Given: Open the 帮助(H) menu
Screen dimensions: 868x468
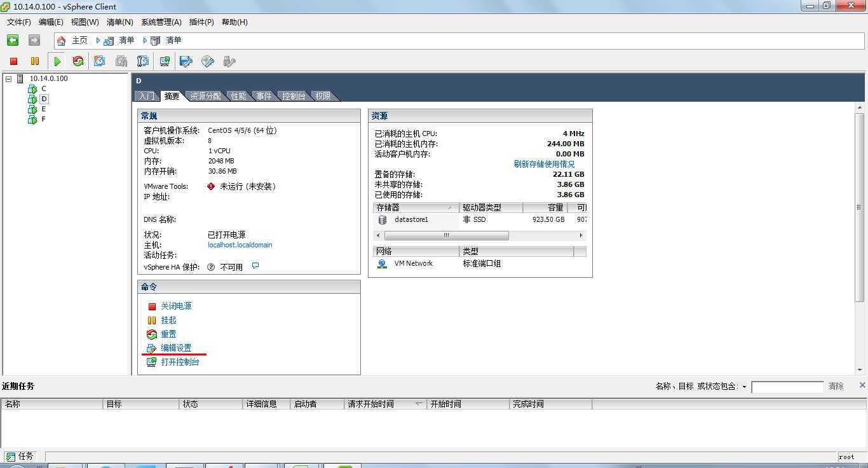Looking at the screenshot, I should (x=234, y=22).
